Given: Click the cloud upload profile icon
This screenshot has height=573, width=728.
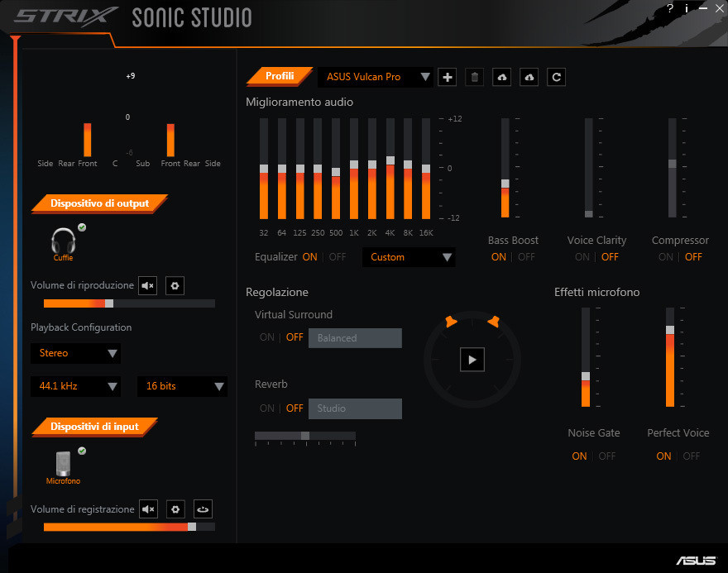Looking at the screenshot, I should point(502,77).
